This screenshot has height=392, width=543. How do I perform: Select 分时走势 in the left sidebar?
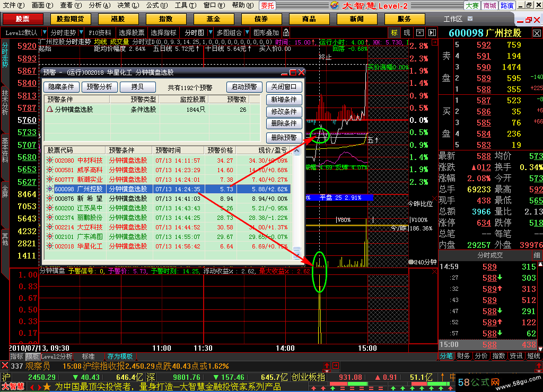[x=5, y=55]
